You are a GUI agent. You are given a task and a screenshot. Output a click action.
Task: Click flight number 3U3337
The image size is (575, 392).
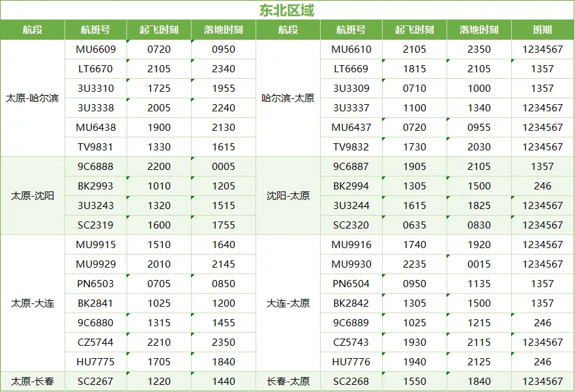click(x=351, y=108)
